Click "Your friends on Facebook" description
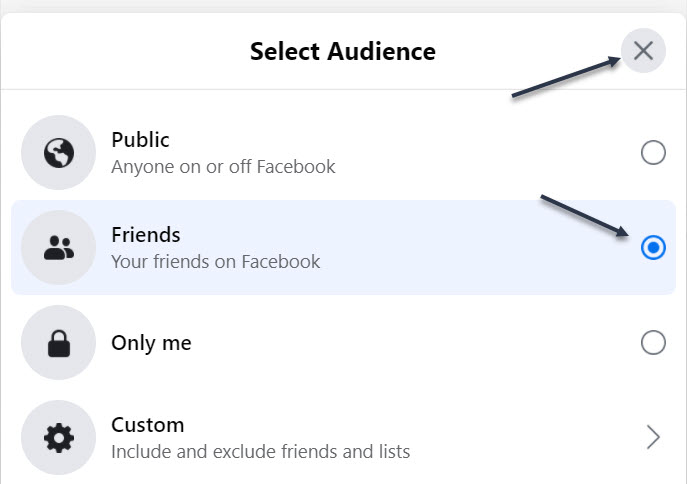 tap(216, 262)
